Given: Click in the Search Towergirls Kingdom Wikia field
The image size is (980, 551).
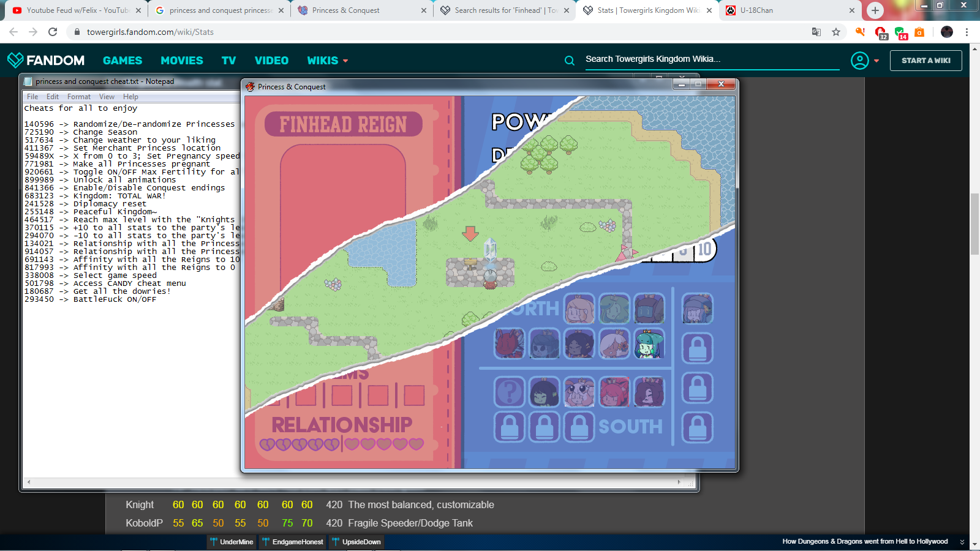Looking at the screenshot, I should (710, 59).
